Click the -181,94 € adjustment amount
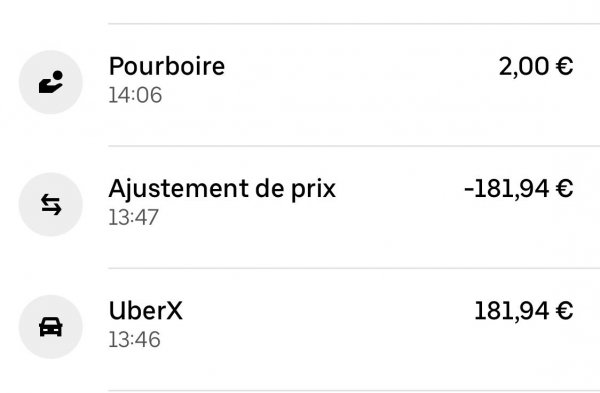The height and width of the screenshot is (393, 600). pos(519,189)
